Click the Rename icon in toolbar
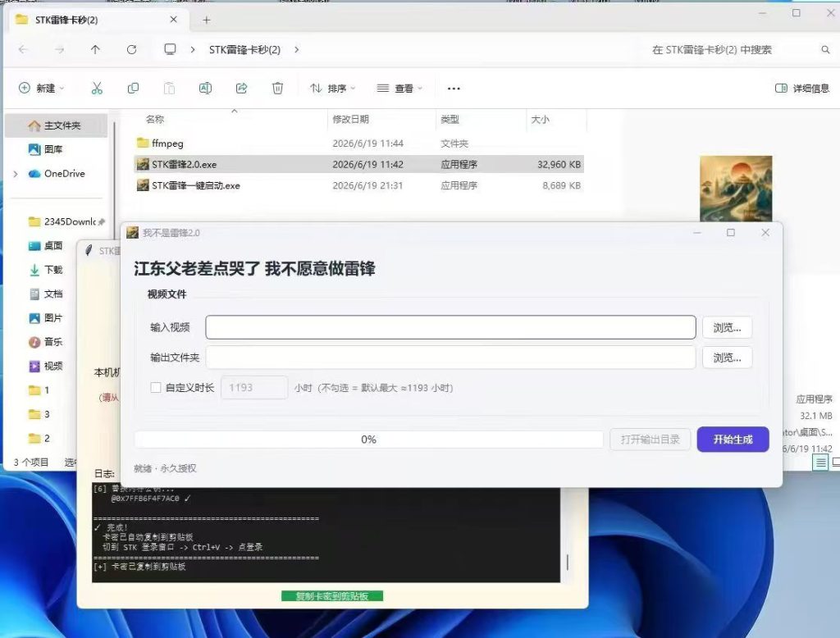This screenshot has width=840, height=638. point(205,88)
